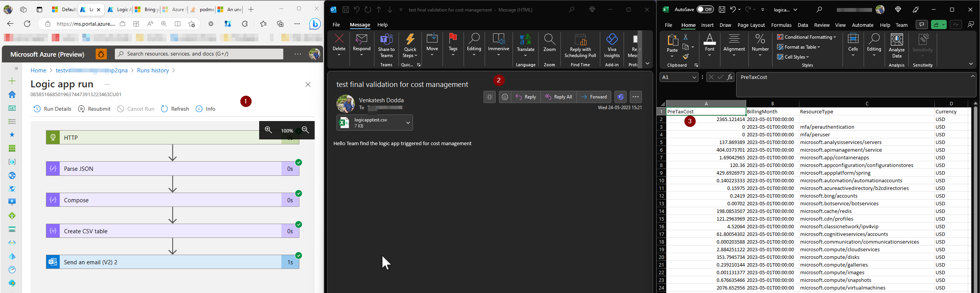Delete the email message in Outlook
Screen dimensions: 980x293
click(x=339, y=44)
